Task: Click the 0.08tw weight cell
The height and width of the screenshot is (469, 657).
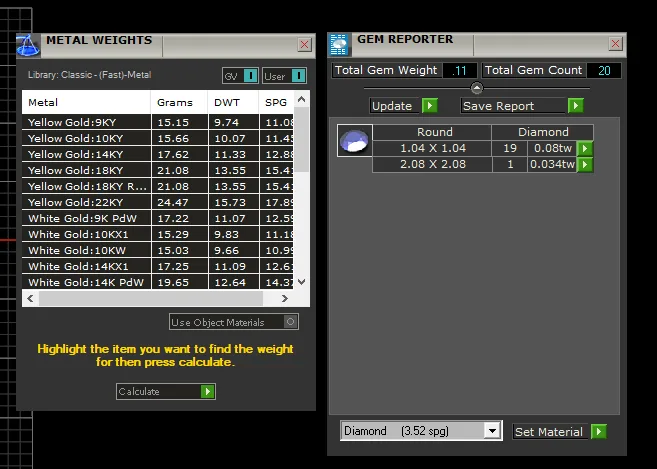Action: (x=552, y=148)
